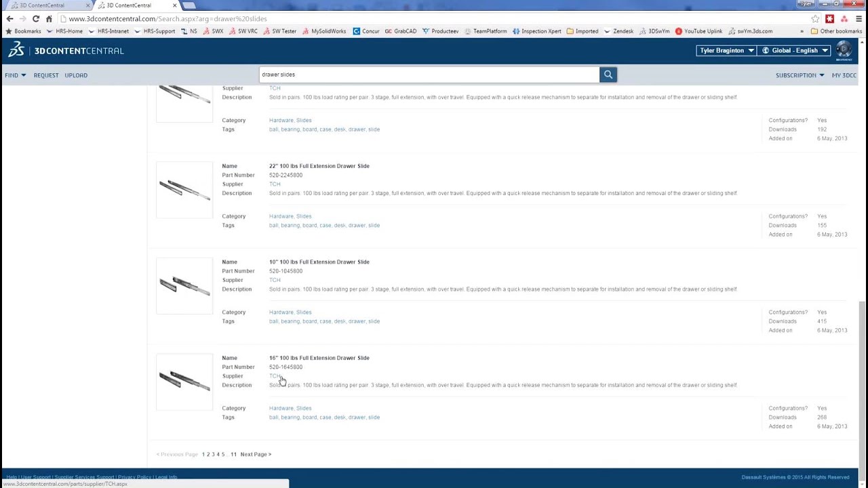Close the active 3D ContentCentral tab
Viewport: 868px width, 488px height.
pos(174,5)
